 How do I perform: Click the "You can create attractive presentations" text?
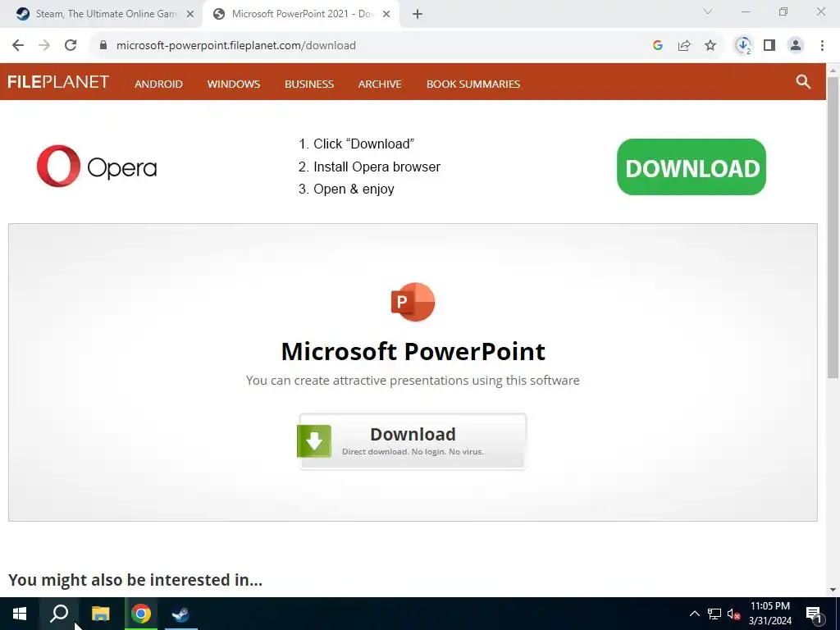[x=413, y=381]
